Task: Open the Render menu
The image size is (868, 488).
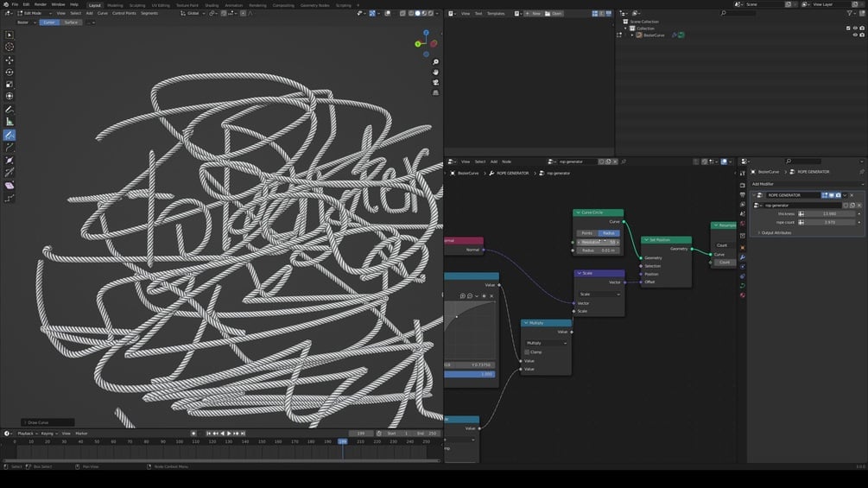Action: point(41,4)
